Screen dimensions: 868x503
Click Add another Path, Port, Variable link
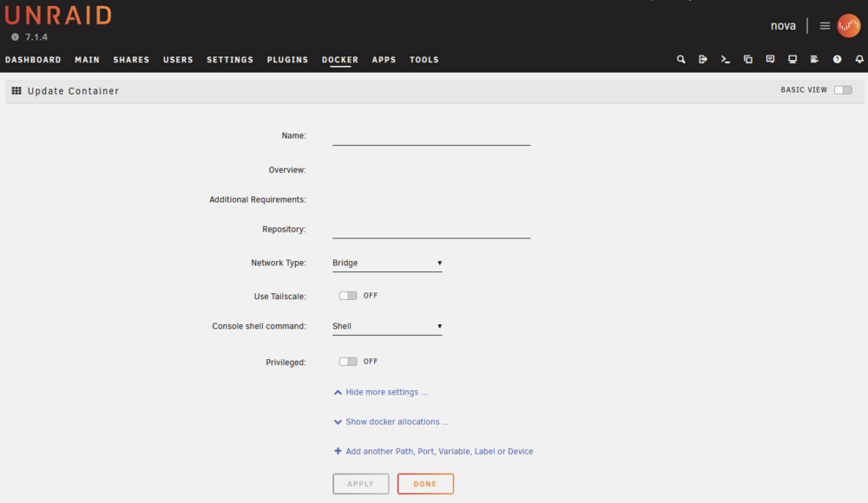433,452
